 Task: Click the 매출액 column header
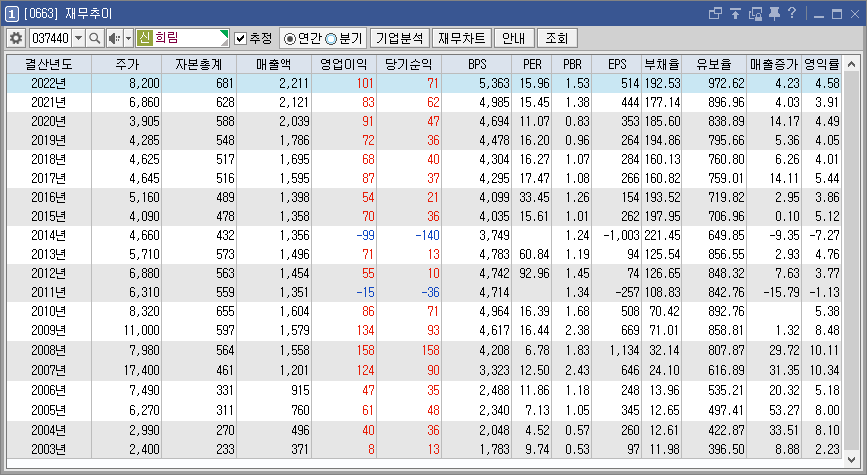pos(274,64)
